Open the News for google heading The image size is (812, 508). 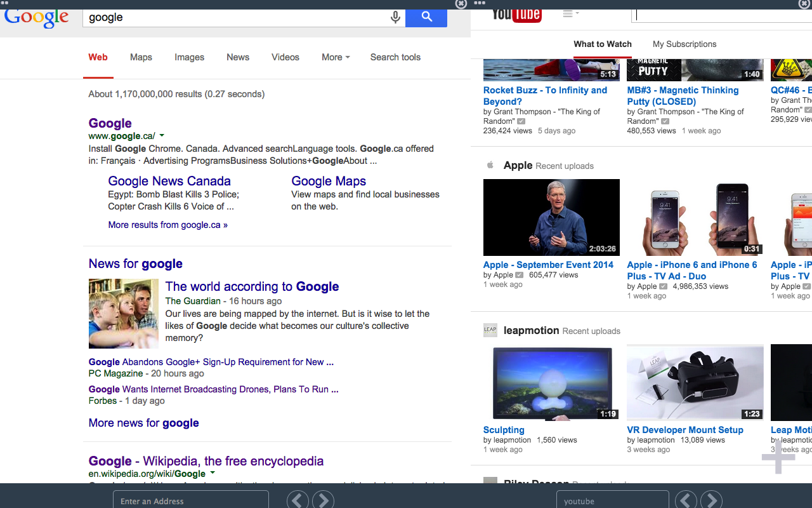coord(136,264)
